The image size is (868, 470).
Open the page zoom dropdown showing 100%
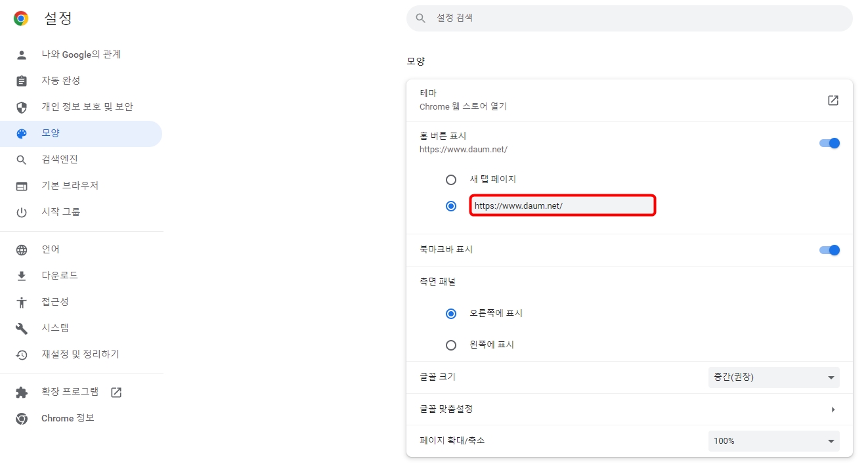click(x=773, y=440)
